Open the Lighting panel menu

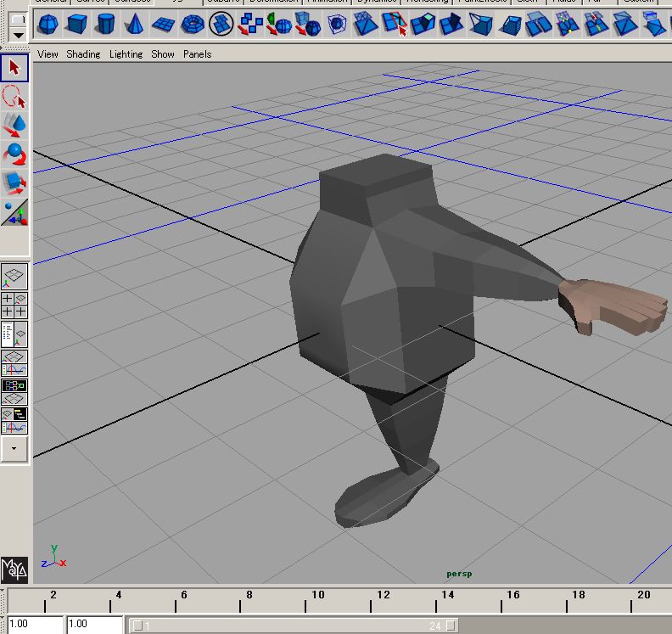[x=126, y=54]
